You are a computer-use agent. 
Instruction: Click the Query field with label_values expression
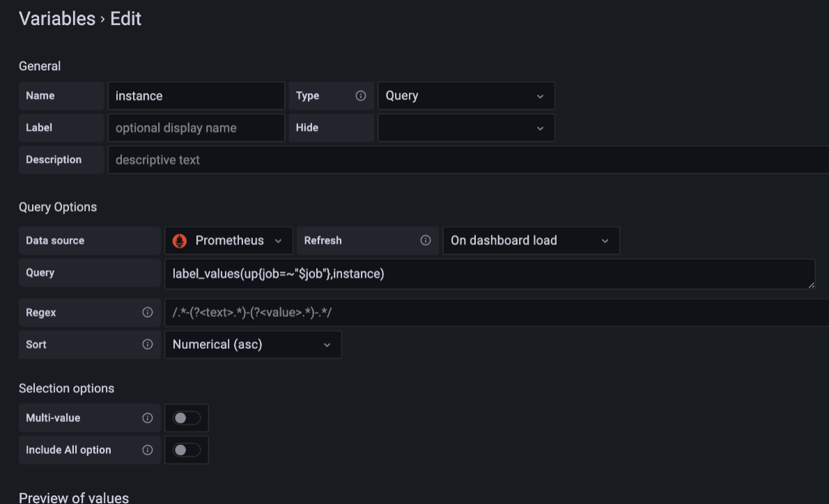pos(488,273)
